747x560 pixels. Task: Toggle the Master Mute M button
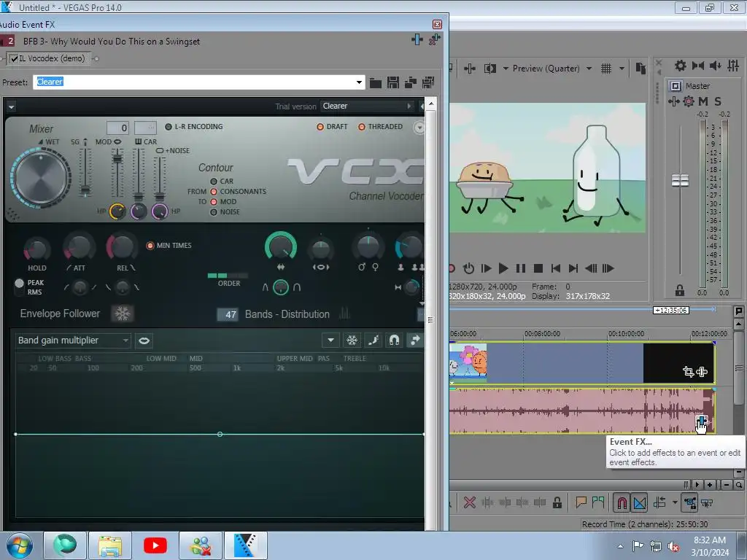(x=703, y=101)
